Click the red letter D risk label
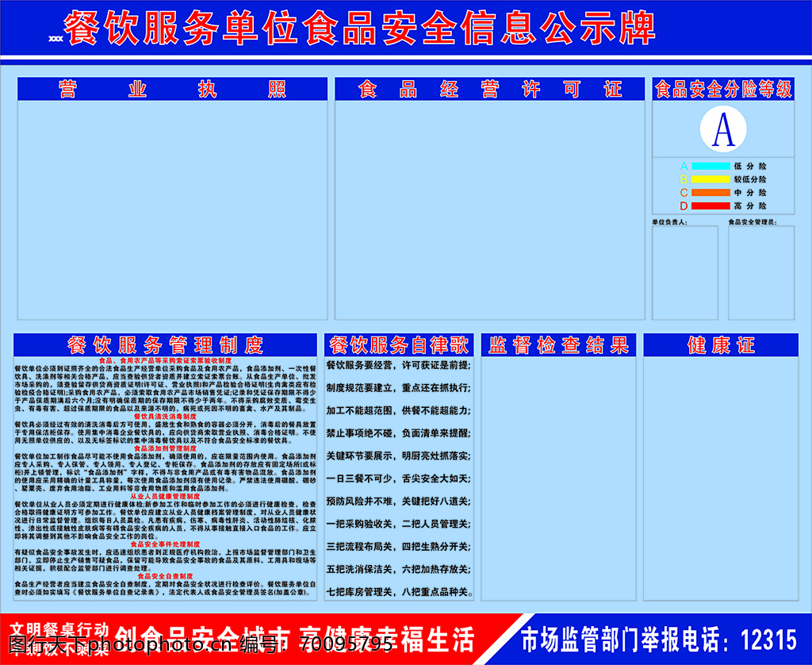 [x=684, y=206]
